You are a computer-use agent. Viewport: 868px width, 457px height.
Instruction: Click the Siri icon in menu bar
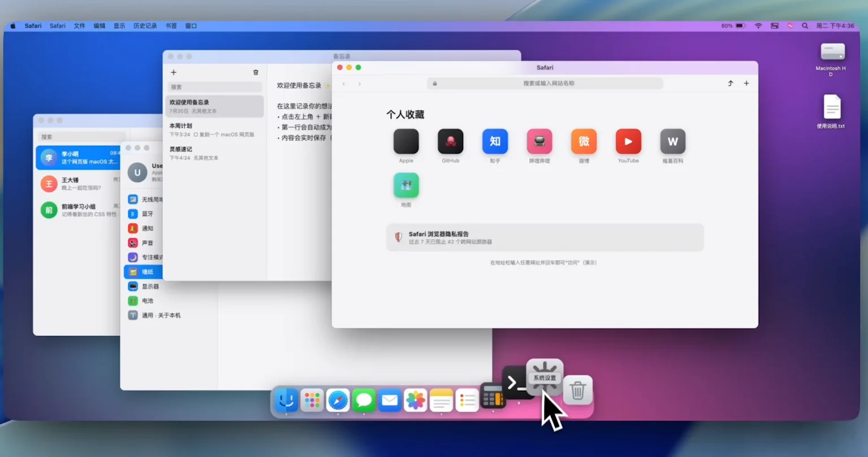[x=790, y=26]
